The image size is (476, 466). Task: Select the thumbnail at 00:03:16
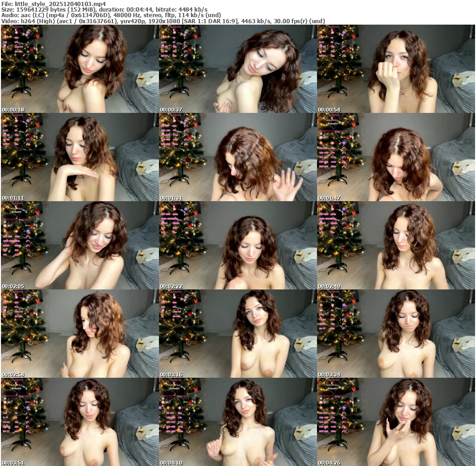(238, 334)
